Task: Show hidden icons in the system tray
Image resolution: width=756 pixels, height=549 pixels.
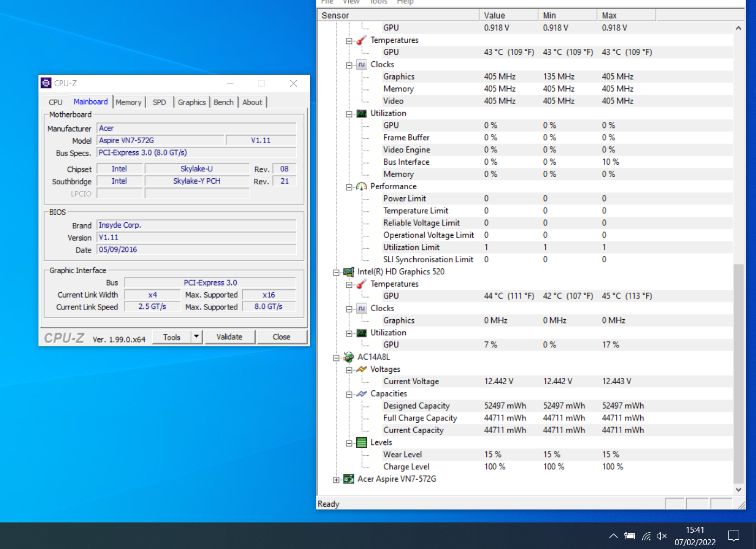Action: 614,536
